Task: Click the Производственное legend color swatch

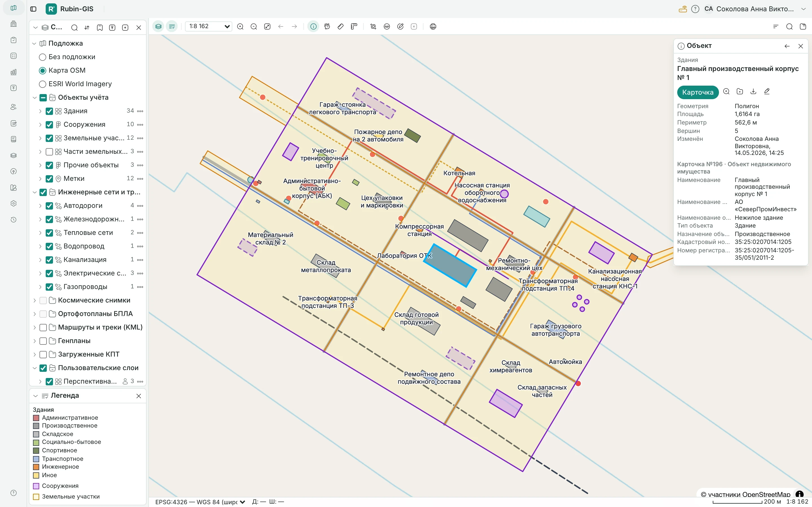Action: pos(36,426)
